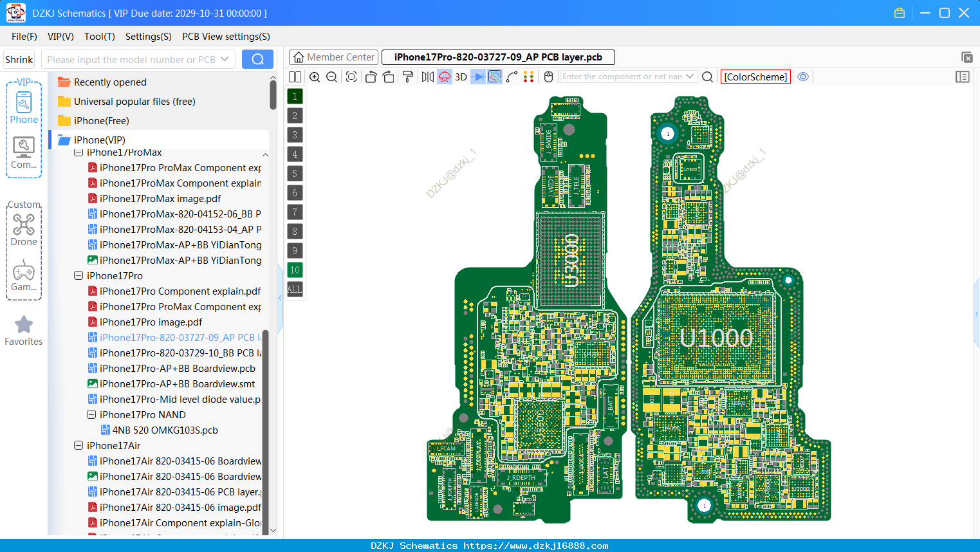Open the colored dots points tool
This screenshot has height=552, width=980.
pos(529,77)
